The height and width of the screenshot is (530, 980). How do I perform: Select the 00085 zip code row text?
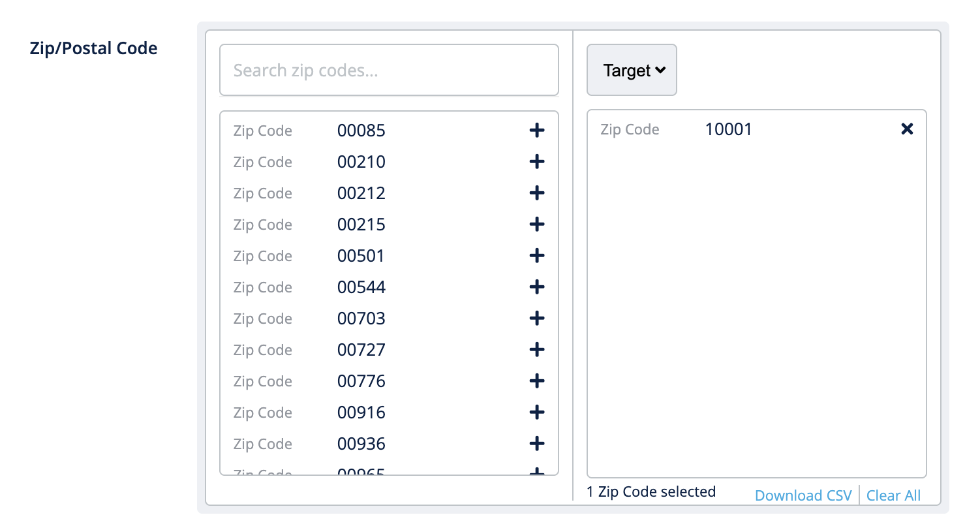tap(361, 131)
